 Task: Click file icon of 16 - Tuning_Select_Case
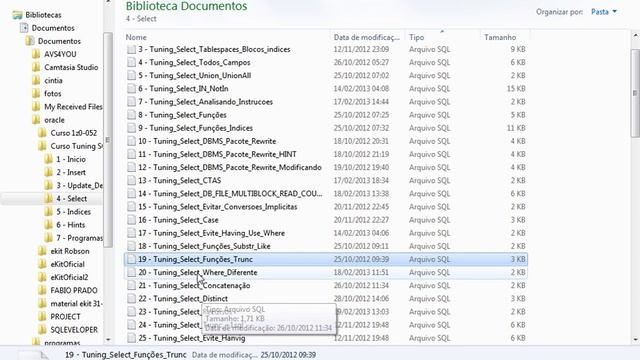(131, 220)
